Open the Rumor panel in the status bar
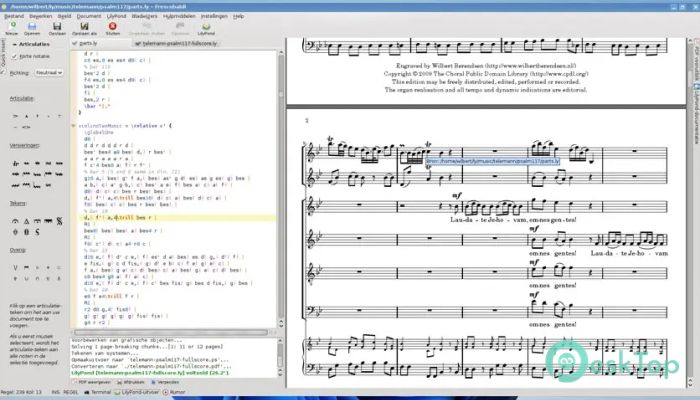The height and width of the screenshot is (400, 700). (174, 392)
